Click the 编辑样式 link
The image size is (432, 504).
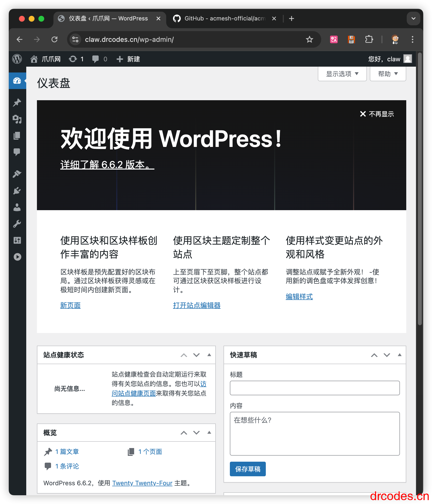[299, 297]
